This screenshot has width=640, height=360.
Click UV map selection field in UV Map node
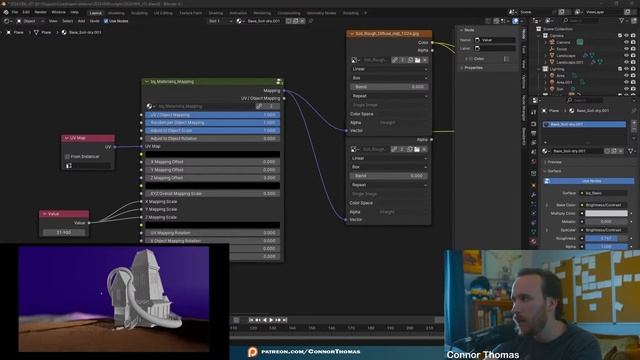pos(88,165)
